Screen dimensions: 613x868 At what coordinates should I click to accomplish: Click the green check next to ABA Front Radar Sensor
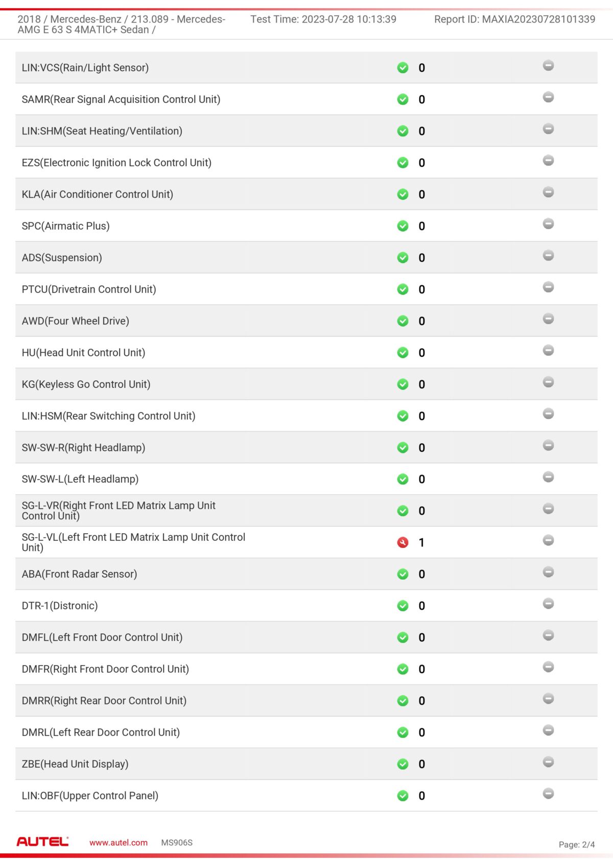click(x=403, y=574)
